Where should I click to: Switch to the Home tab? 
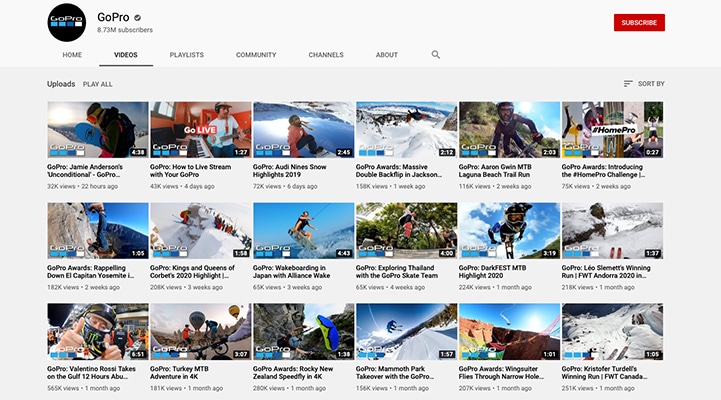pos(72,55)
